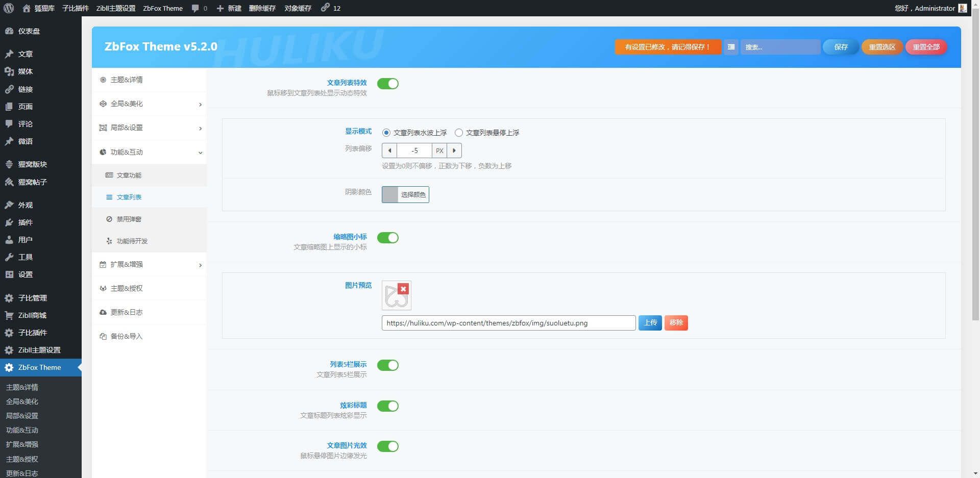
Task: Click the comments bubble icon in admin bar
Action: (195, 8)
